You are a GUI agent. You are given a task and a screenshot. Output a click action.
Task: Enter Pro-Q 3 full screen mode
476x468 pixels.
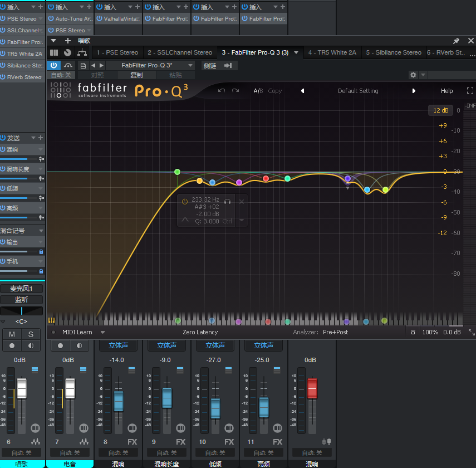470,91
